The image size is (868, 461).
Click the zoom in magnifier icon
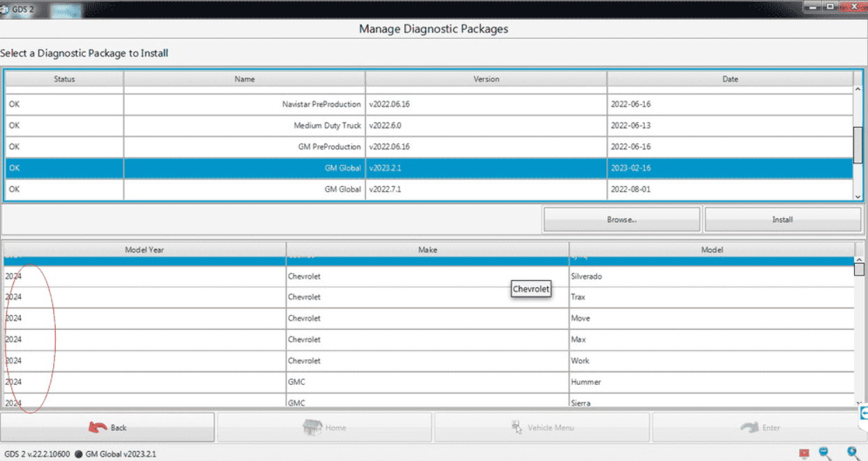(853, 453)
